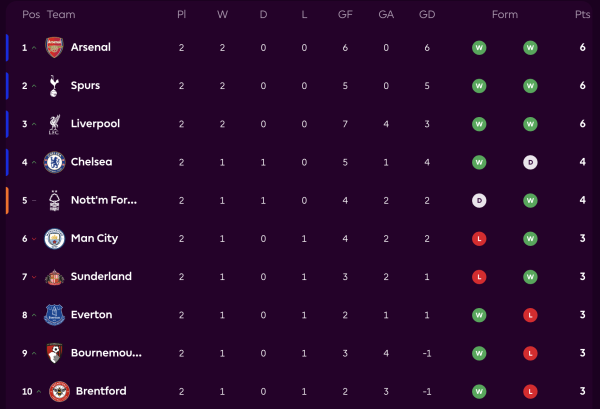This screenshot has height=409, width=600.
Task: Click the Form column header
Action: (505, 15)
